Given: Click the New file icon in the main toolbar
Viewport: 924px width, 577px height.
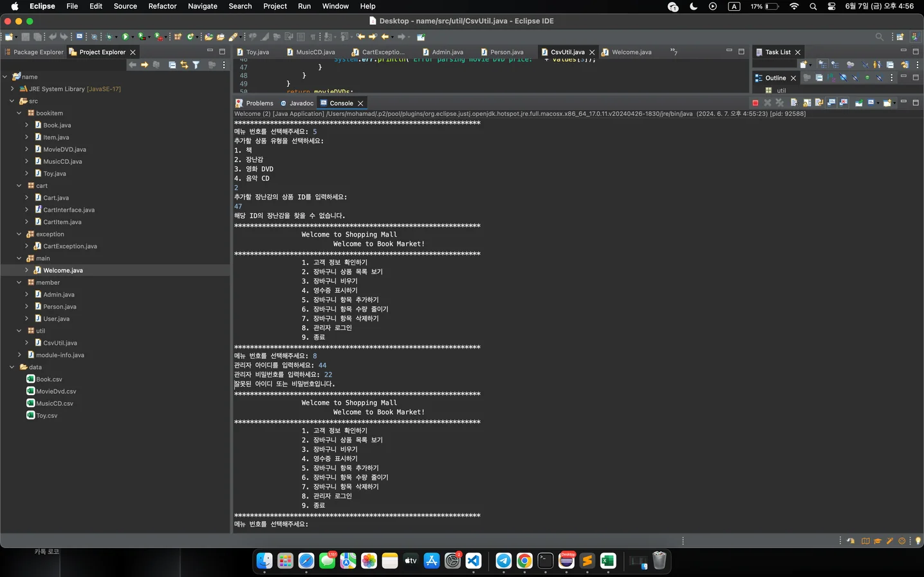Looking at the screenshot, I should [10, 37].
